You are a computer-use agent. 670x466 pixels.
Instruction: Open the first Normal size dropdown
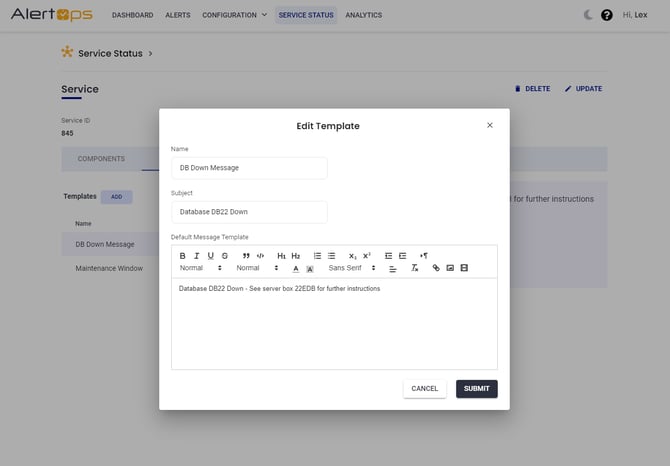click(x=200, y=268)
